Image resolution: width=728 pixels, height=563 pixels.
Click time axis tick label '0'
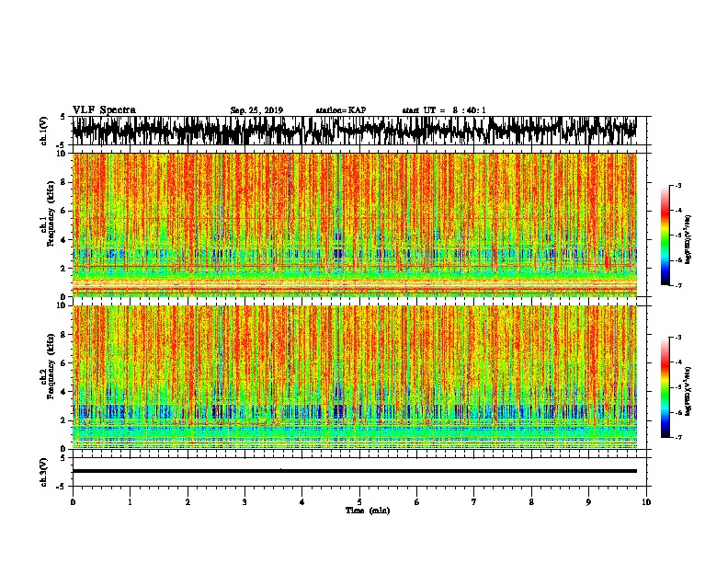73,502
